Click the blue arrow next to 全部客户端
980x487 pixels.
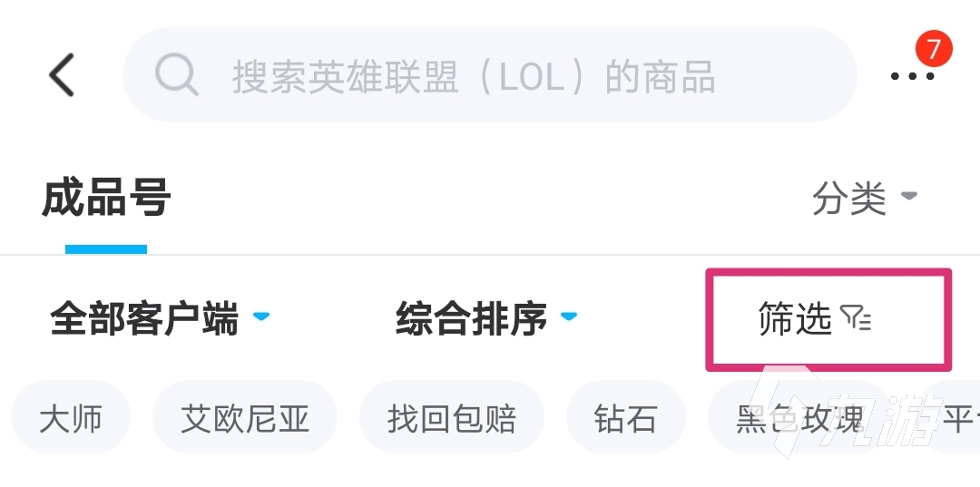[261, 317]
